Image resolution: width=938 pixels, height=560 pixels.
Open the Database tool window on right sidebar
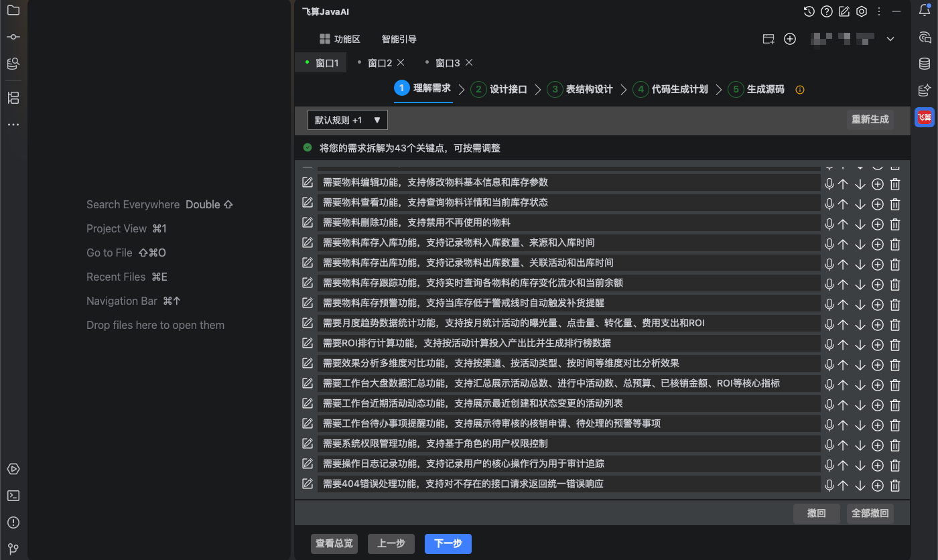tap(925, 64)
